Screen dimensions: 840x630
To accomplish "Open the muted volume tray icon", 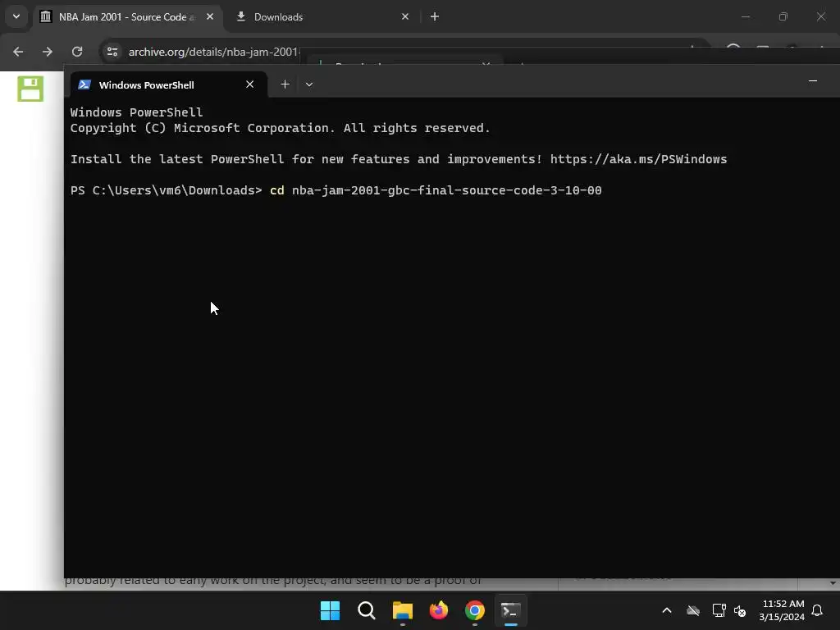I will point(740,610).
